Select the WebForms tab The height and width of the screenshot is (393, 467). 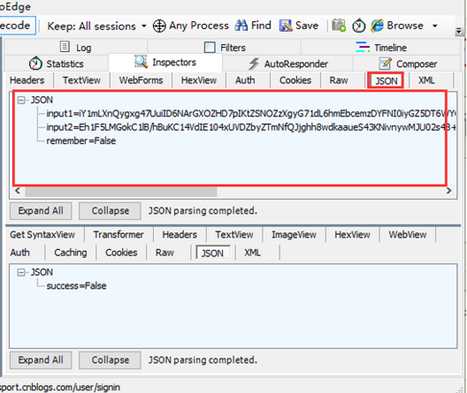pos(141,80)
